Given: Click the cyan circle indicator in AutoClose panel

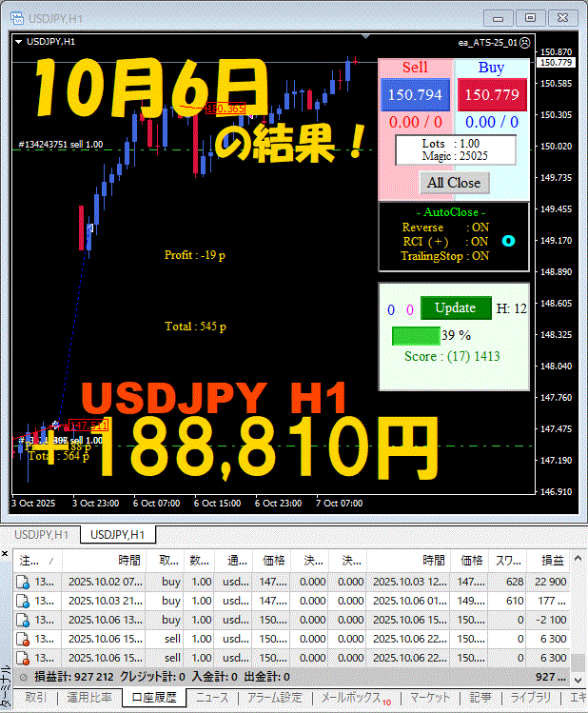Looking at the screenshot, I should (x=508, y=241).
